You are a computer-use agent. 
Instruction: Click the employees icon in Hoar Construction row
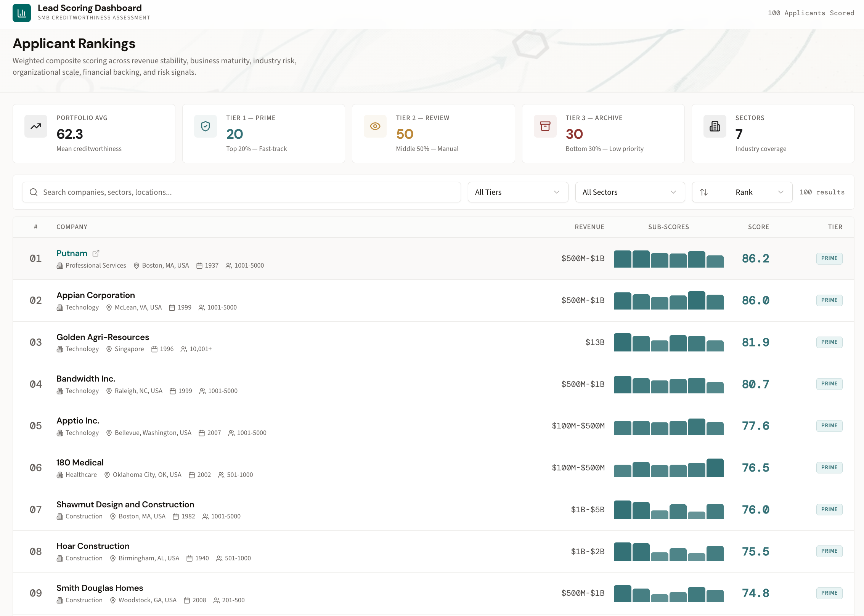coord(219,558)
